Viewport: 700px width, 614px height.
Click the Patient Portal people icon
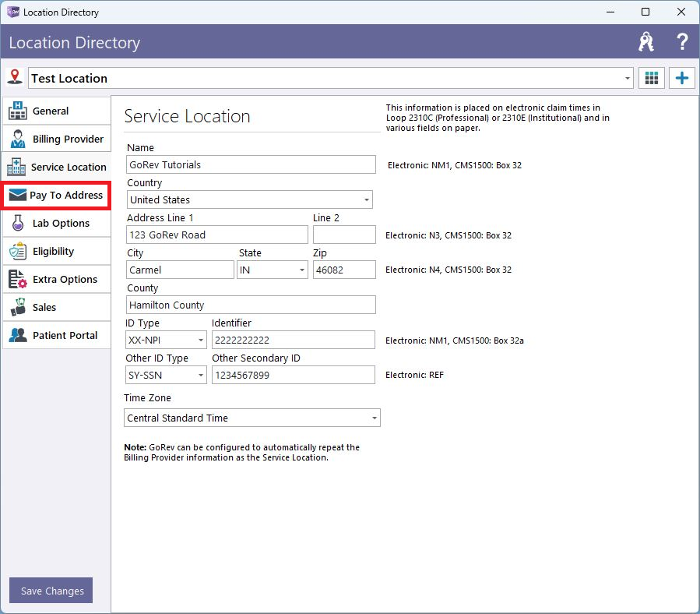pos(18,335)
